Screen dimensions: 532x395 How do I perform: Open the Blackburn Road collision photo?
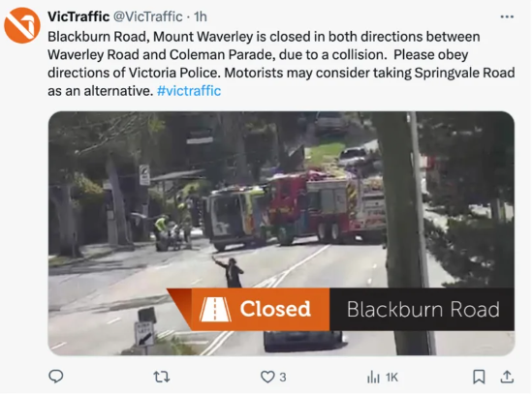coord(281,233)
